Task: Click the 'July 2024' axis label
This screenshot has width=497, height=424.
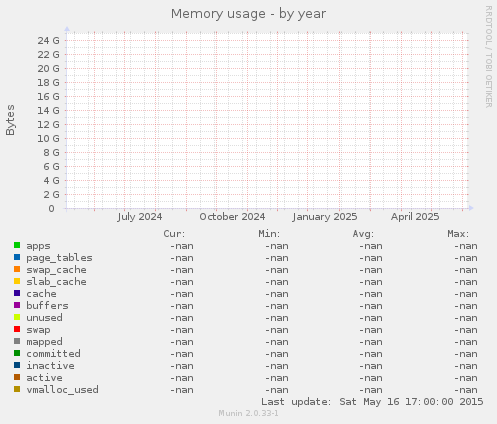Action: (140, 217)
